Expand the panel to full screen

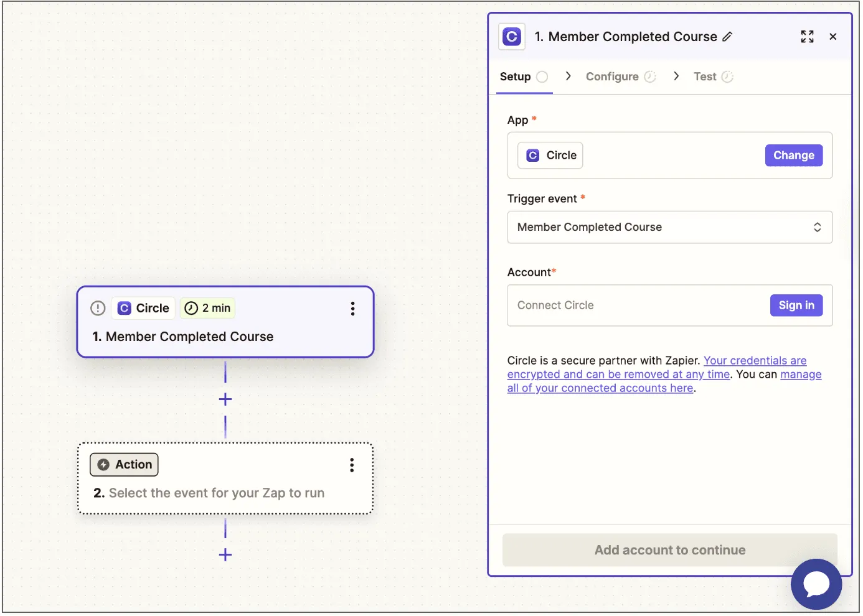(x=807, y=37)
